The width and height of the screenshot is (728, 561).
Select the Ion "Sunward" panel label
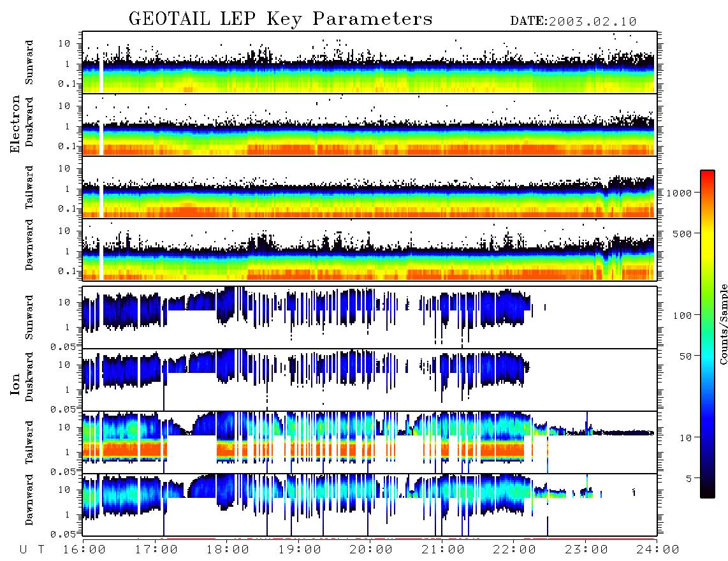point(29,317)
